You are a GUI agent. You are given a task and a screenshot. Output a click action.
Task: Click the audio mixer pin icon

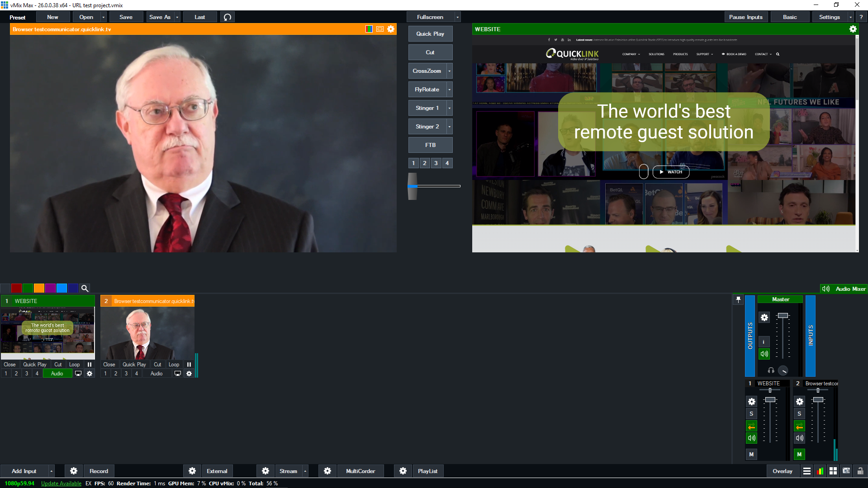(738, 299)
